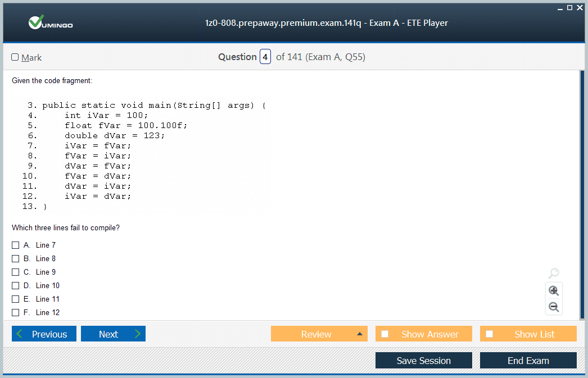
Task: Maximize the ETE Player window
Action: 569,7
